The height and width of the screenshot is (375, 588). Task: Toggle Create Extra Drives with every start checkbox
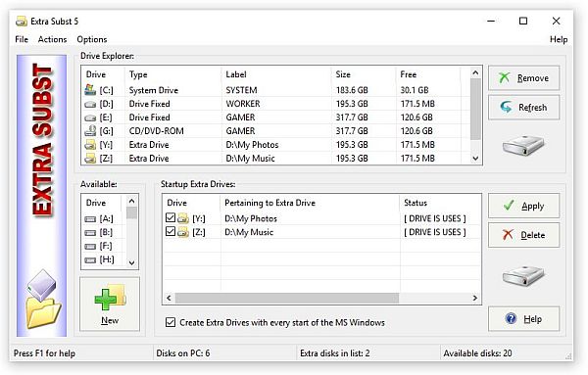click(171, 322)
